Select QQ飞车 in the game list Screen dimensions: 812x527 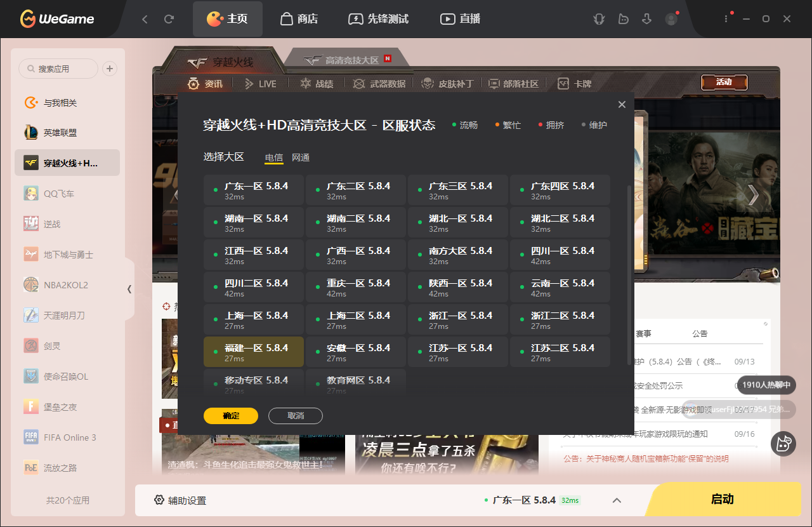tap(67, 194)
